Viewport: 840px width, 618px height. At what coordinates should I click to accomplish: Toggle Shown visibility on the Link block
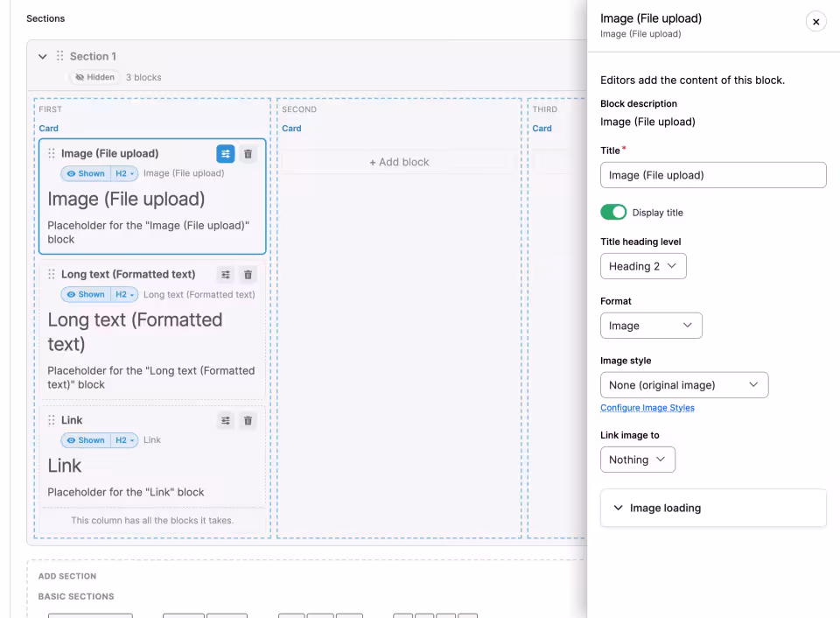tap(86, 440)
